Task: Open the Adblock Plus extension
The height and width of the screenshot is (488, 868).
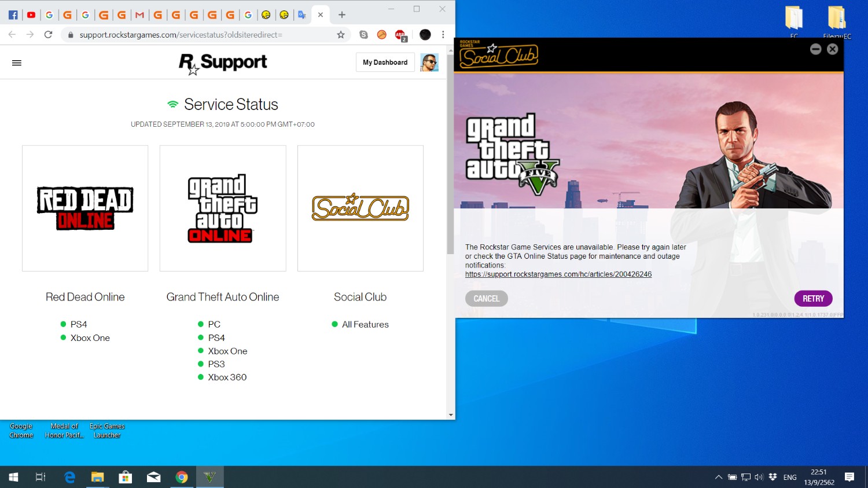Action: pyautogui.click(x=400, y=35)
